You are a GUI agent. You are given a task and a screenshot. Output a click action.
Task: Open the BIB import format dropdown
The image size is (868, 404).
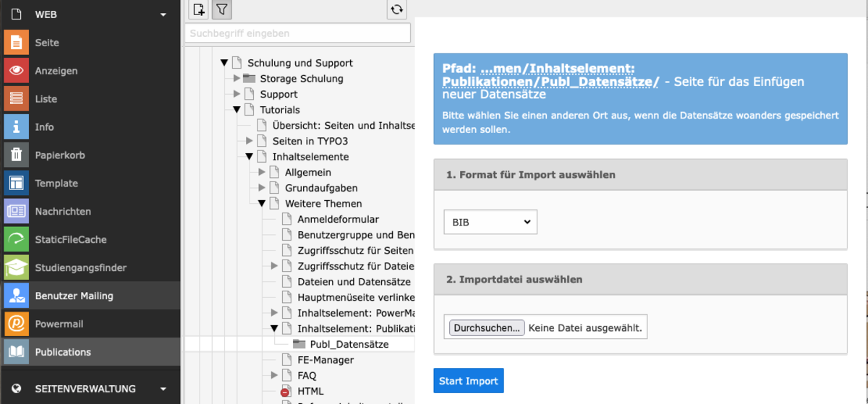pos(490,223)
